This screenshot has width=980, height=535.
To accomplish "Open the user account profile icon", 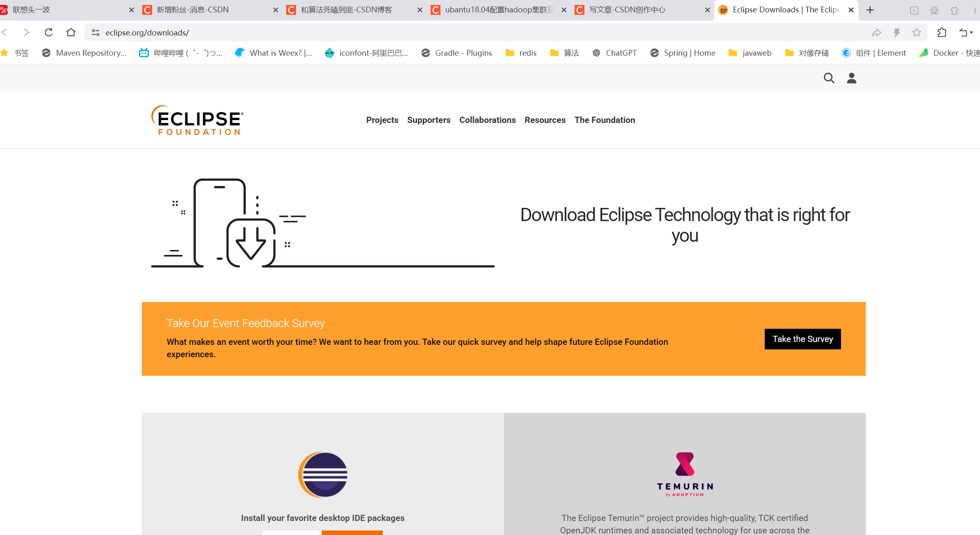I will [851, 78].
